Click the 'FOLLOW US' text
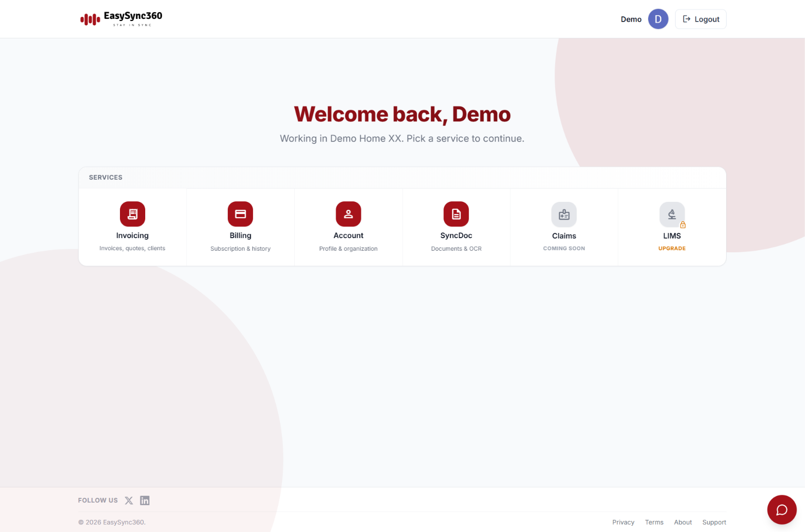 [98, 500]
